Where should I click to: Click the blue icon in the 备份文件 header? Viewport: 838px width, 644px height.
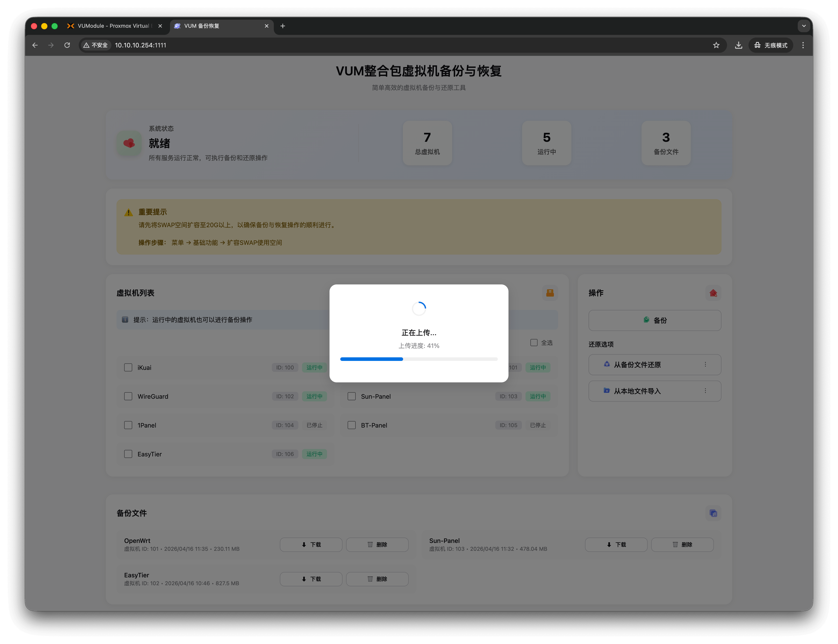coord(713,513)
